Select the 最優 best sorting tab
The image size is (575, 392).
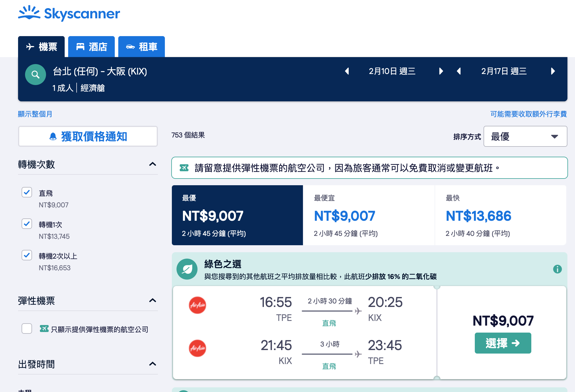[x=237, y=215]
